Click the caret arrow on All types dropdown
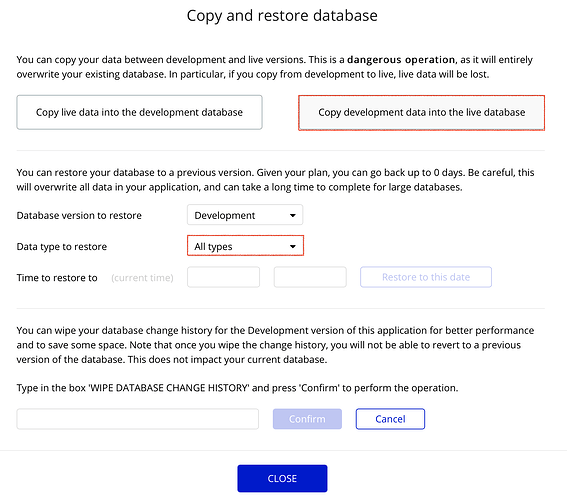567x500 pixels. 293,247
